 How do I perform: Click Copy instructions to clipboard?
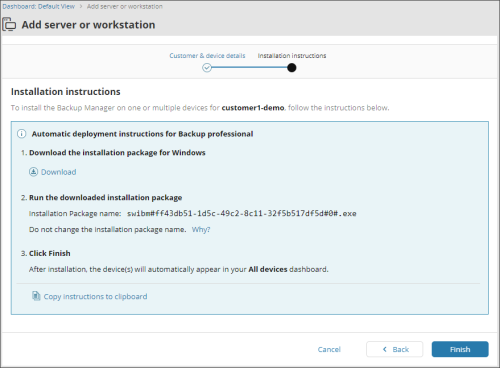(x=95, y=296)
